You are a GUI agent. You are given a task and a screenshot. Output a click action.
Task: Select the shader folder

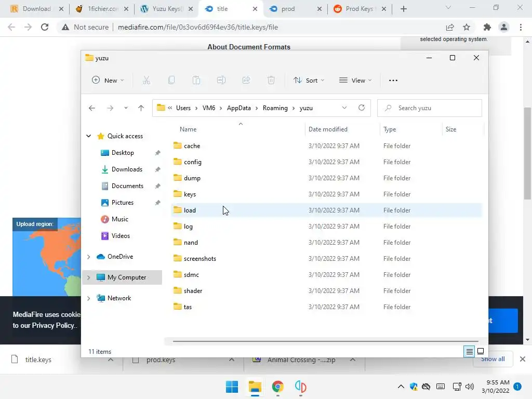(x=326, y=291)
